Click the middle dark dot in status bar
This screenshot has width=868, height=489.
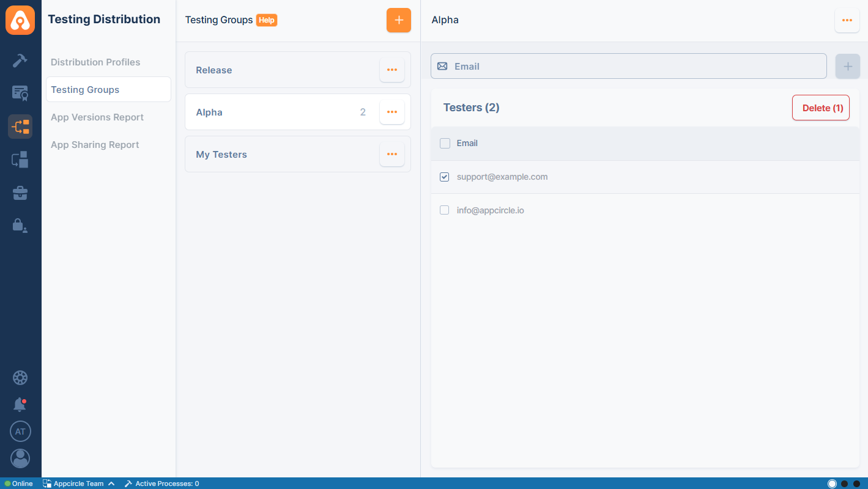[x=844, y=483]
